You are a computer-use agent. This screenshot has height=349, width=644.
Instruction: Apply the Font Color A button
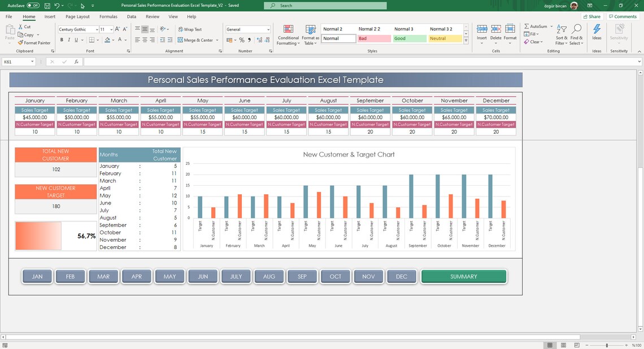click(x=120, y=40)
